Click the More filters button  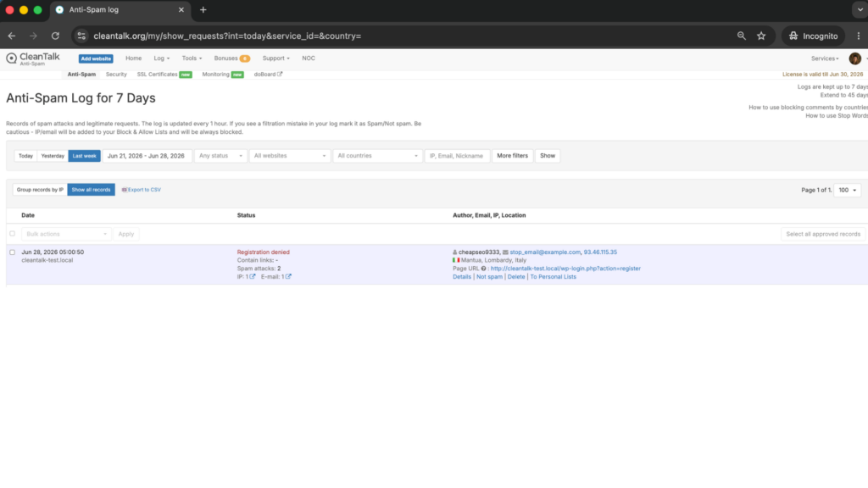pos(512,156)
